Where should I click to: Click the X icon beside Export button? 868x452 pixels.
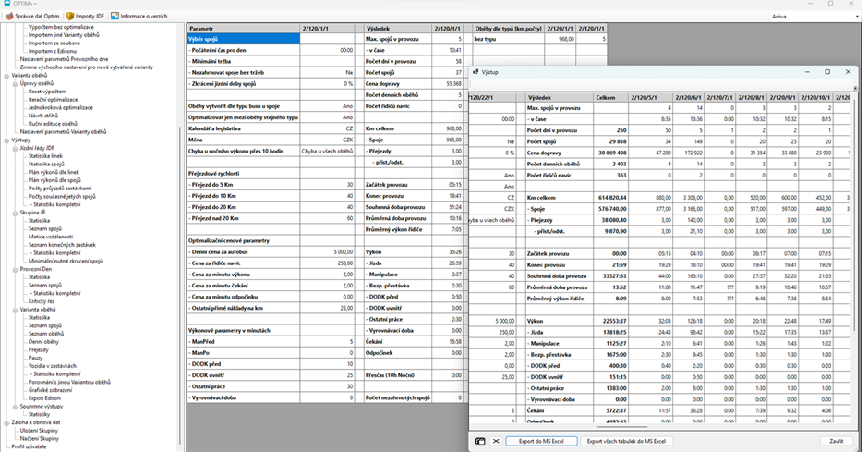(x=496, y=441)
